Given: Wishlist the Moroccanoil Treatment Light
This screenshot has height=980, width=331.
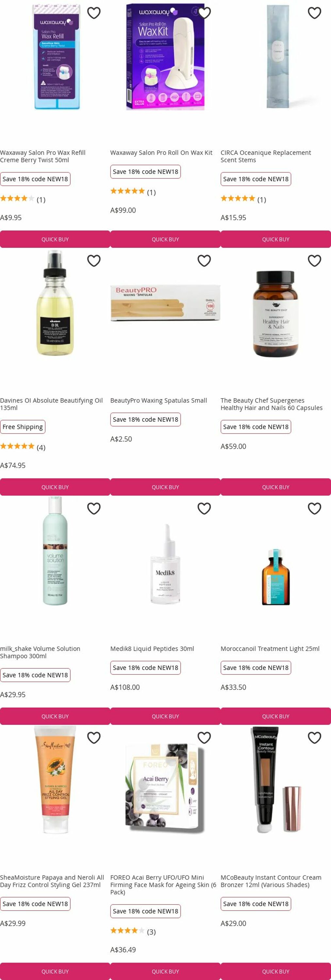Looking at the screenshot, I should (x=314, y=508).
